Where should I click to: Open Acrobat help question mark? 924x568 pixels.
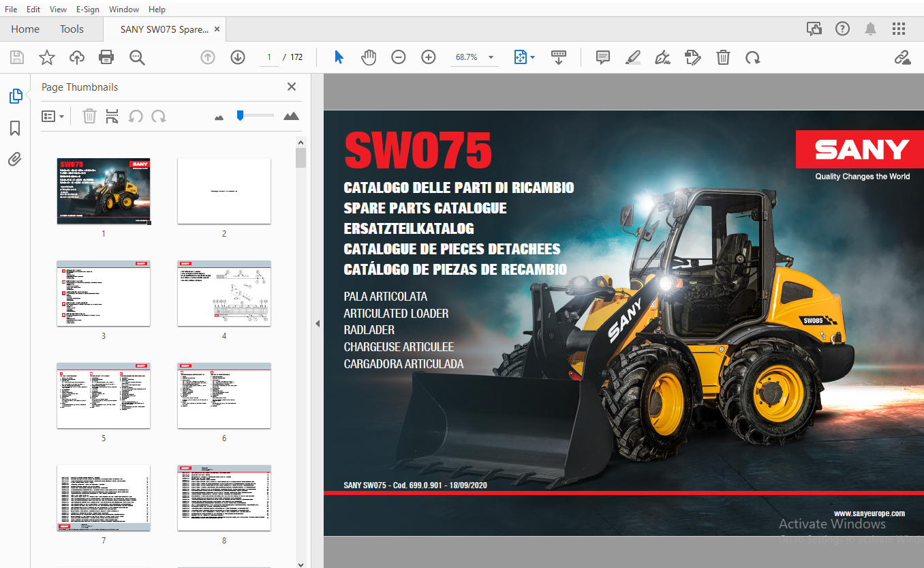coord(843,29)
